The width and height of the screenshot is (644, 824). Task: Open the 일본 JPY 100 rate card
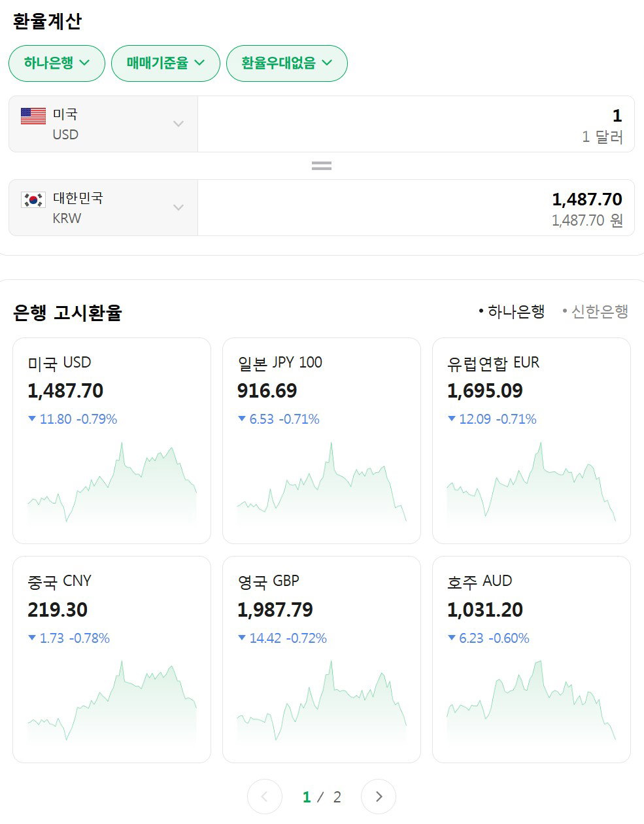pyautogui.click(x=322, y=441)
